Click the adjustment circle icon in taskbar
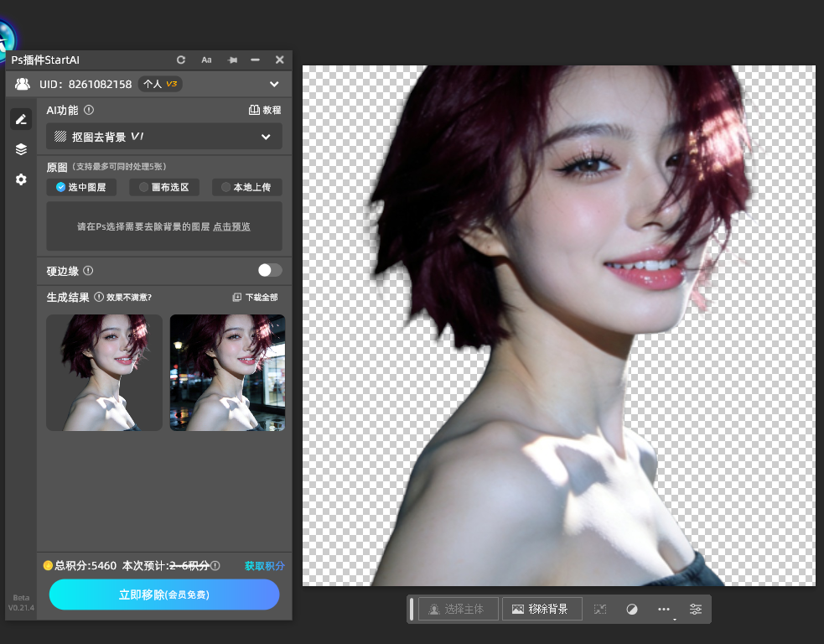The width and height of the screenshot is (824, 644). (x=632, y=609)
